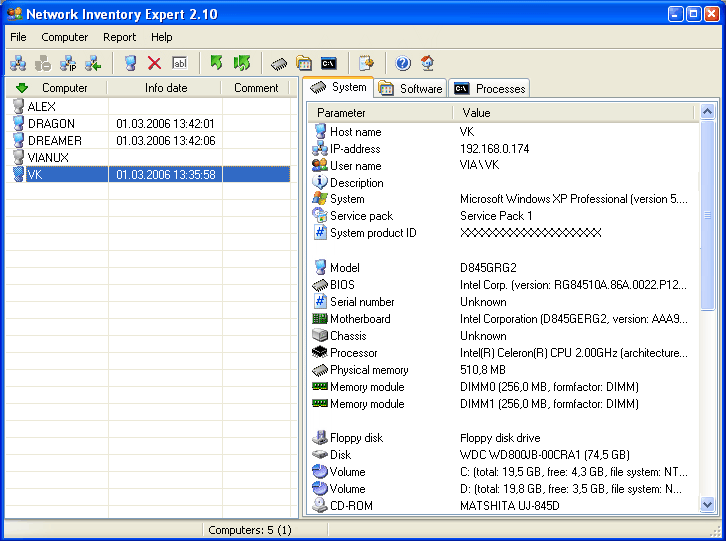Click the 'Service Pack 1' value
Image resolution: width=726 pixels, height=541 pixels.
pyautogui.click(x=496, y=216)
